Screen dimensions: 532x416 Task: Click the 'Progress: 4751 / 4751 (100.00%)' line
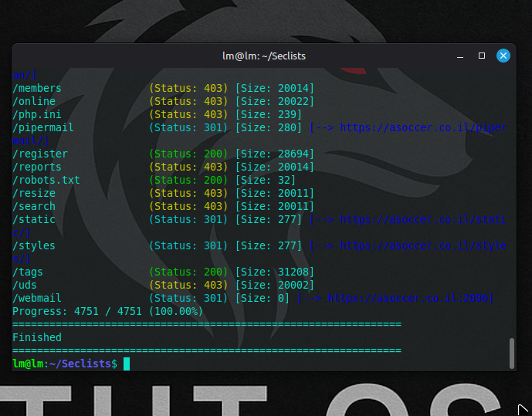tap(107, 311)
